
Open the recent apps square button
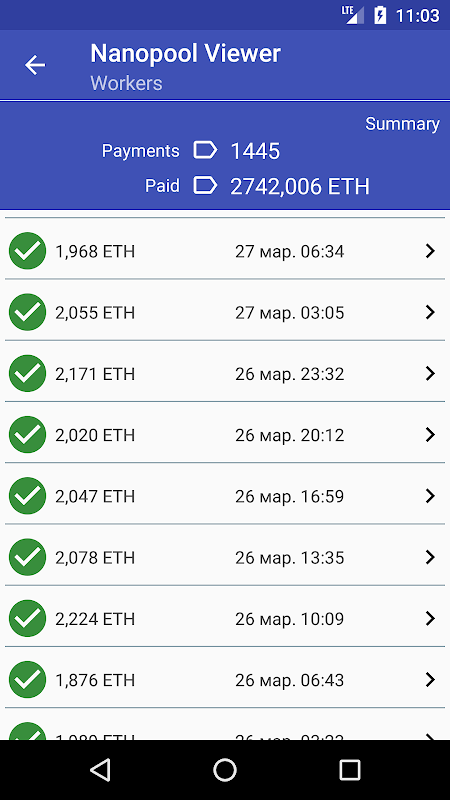click(350, 770)
